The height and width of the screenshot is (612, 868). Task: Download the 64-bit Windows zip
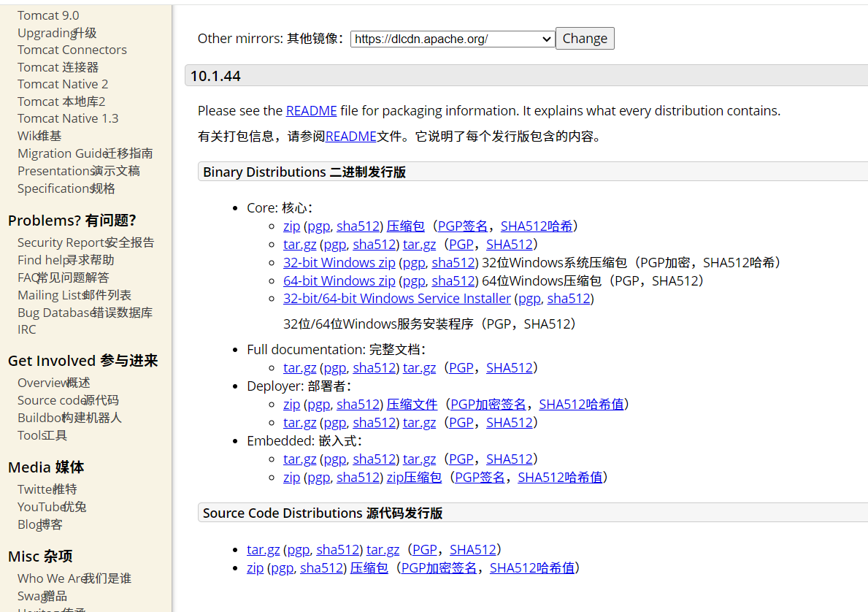(339, 280)
